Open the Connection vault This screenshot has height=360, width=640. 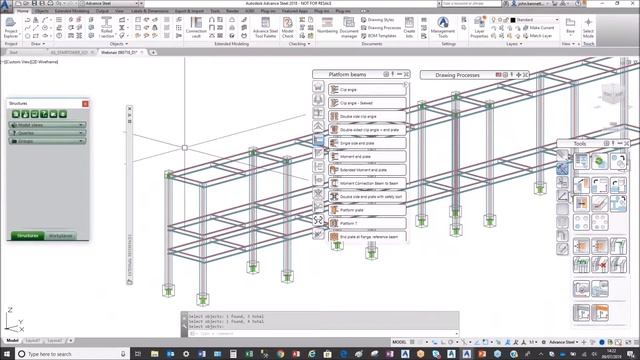coord(196,28)
